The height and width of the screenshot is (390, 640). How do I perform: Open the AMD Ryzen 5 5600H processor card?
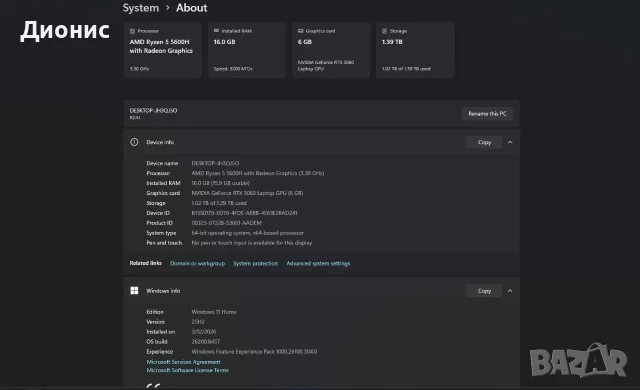pyautogui.click(x=163, y=50)
